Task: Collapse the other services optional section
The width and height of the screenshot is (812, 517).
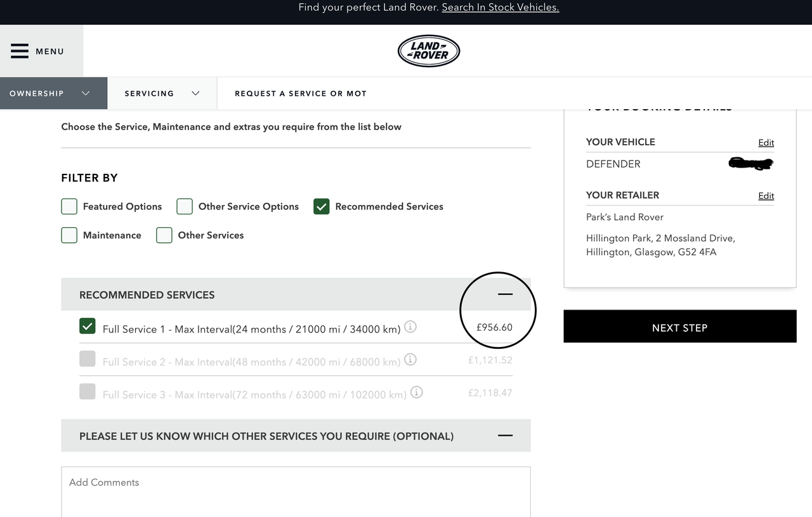Action: point(505,436)
